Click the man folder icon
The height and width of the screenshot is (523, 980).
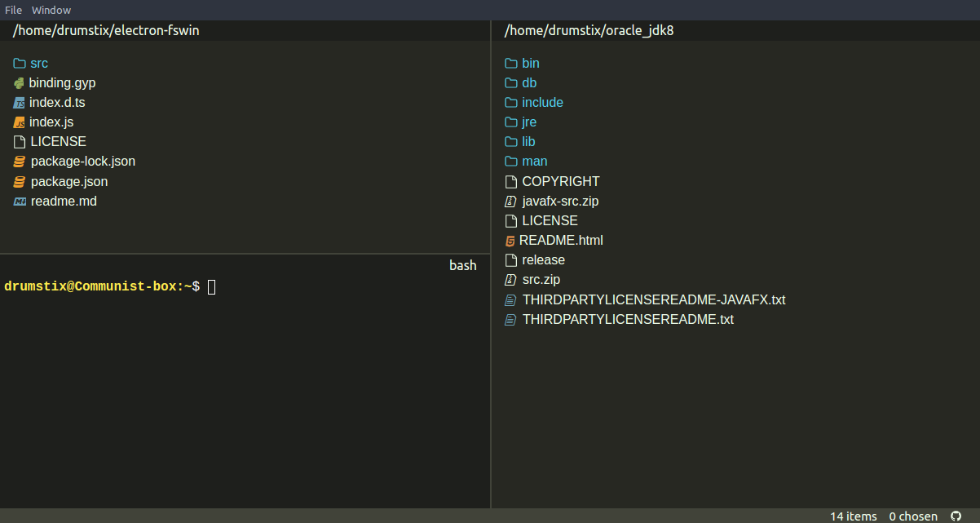511,161
